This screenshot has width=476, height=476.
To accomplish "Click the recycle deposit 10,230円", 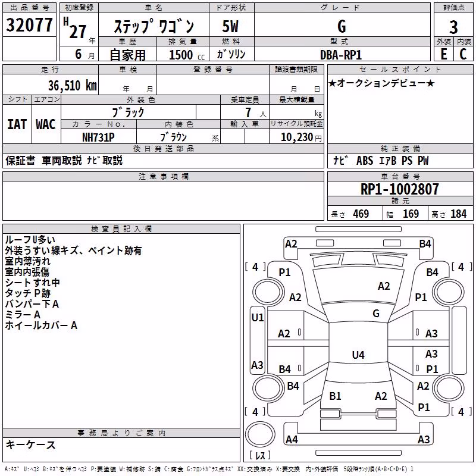I will [301, 137].
